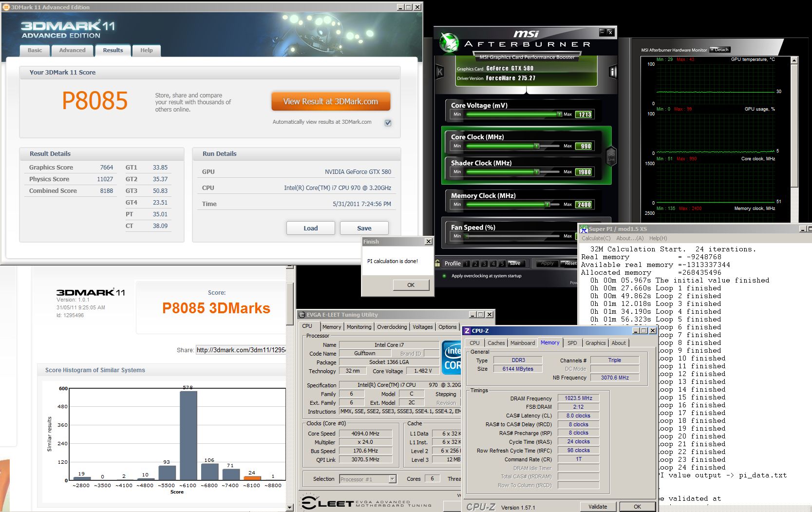
Task: Select profile slot 5 in Afterburner
Action: (502, 264)
